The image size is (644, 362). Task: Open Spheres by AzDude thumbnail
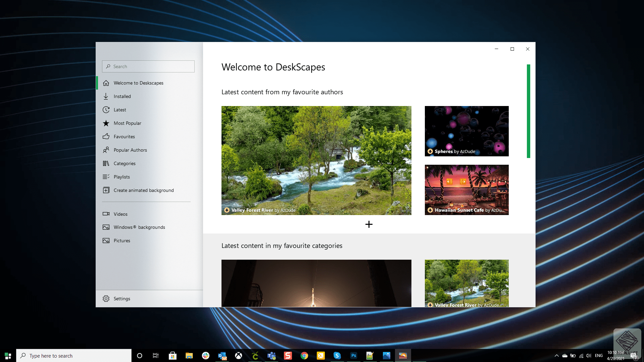coord(466,131)
